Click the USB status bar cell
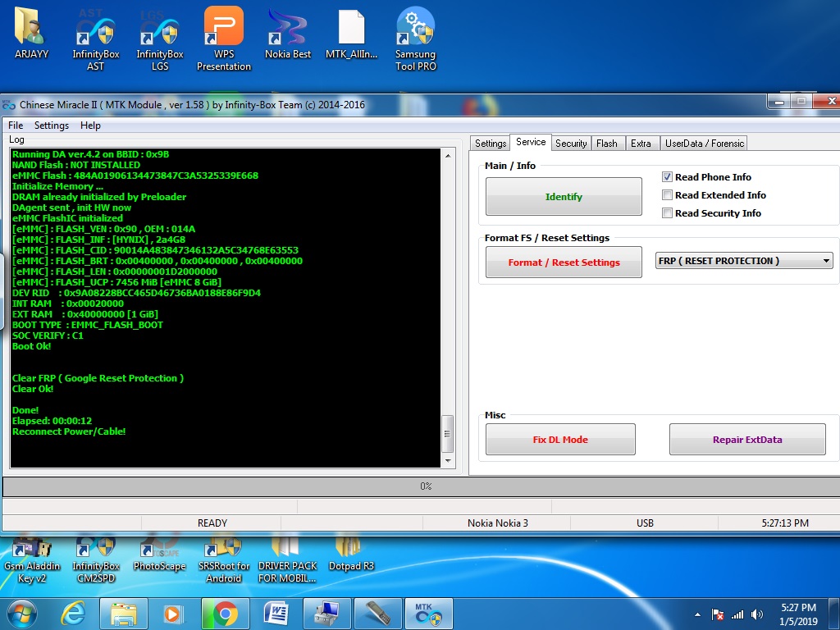This screenshot has width=840, height=630. click(645, 523)
